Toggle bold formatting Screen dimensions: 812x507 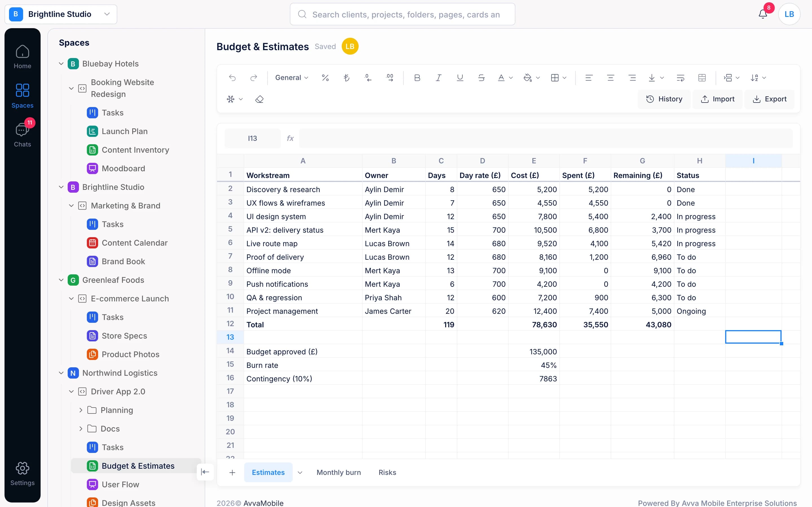point(417,78)
